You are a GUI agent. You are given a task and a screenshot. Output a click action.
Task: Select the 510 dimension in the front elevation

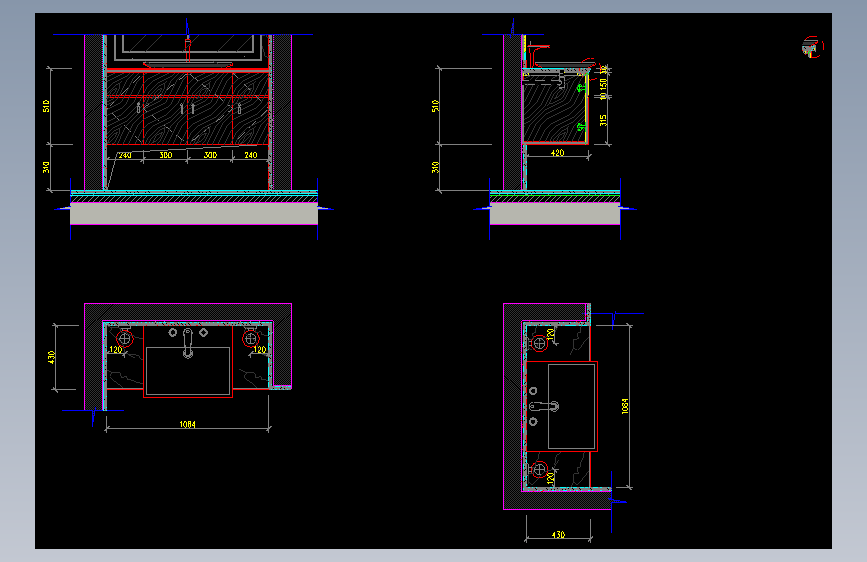46,106
